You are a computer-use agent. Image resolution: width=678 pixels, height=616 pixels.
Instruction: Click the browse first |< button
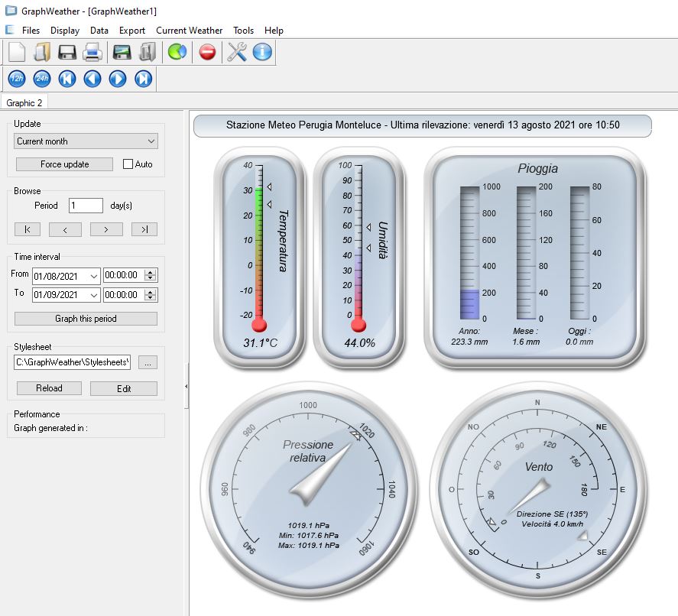click(28, 229)
